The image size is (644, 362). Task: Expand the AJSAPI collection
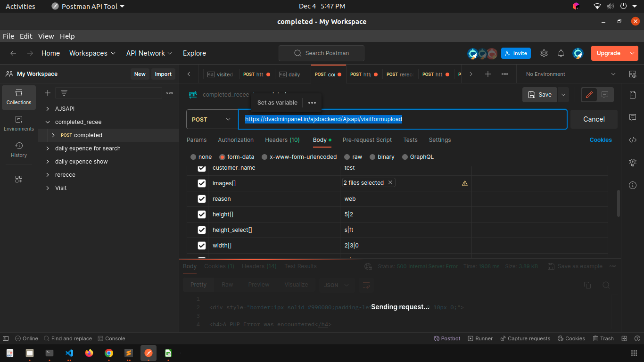48,109
